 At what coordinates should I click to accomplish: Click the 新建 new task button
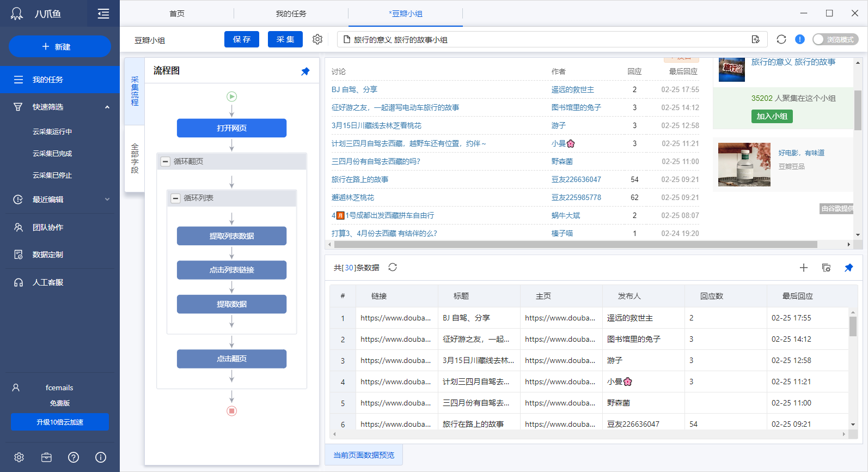pyautogui.click(x=60, y=47)
